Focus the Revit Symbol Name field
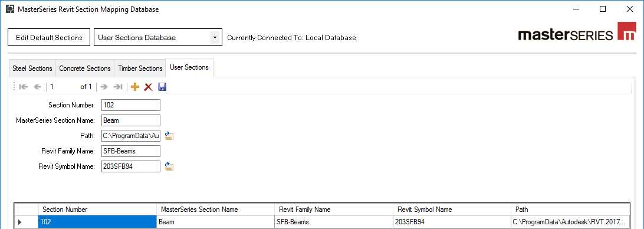The height and width of the screenshot is (229, 644). 130,166
